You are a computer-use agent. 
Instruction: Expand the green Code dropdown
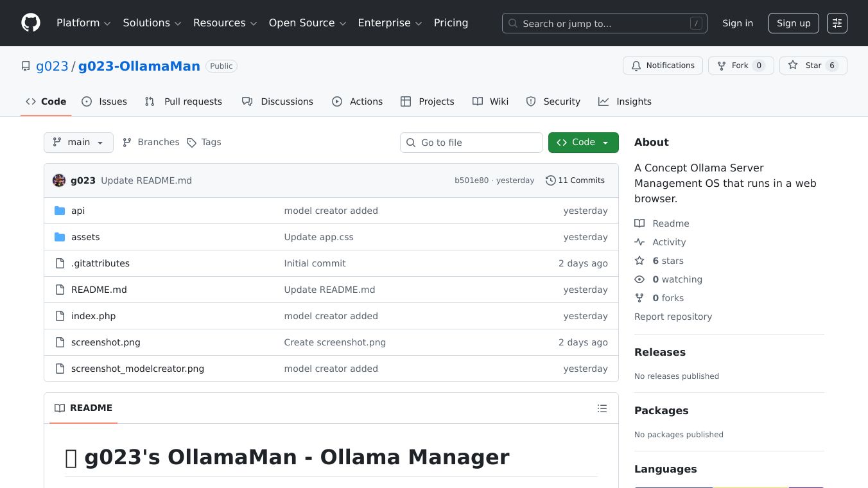point(583,142)
